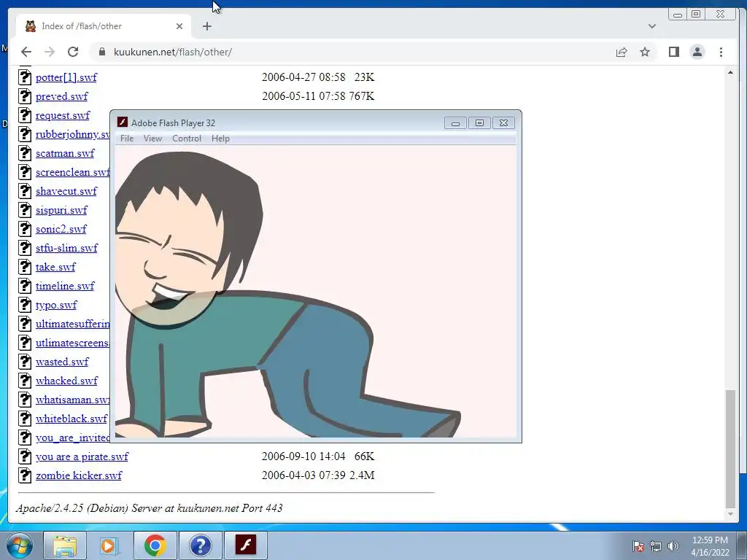The image size is (747, 560).
Task: Click the 767K size of preved.swf
Action: pos(362,96)
